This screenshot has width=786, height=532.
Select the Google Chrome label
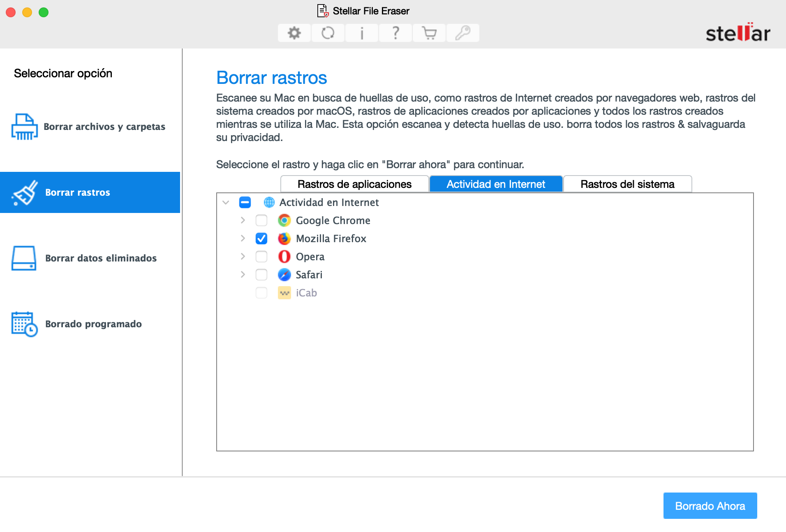point(333,220)
